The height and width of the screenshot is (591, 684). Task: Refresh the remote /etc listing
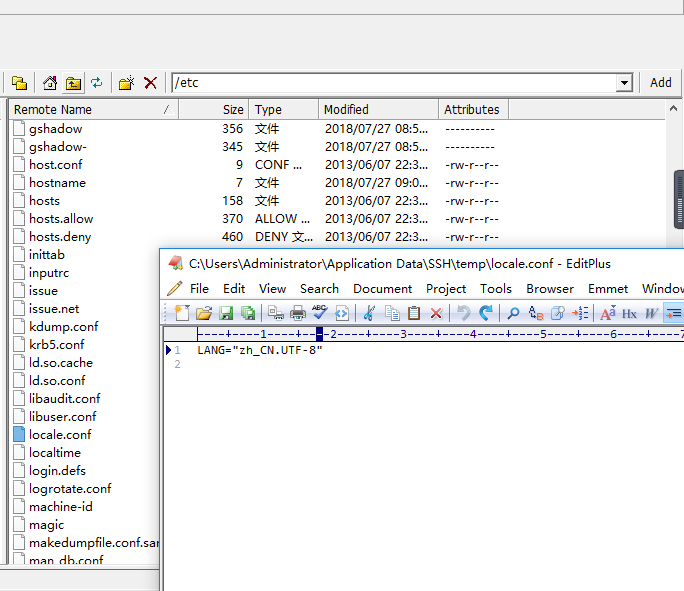(x=96, y=82)
